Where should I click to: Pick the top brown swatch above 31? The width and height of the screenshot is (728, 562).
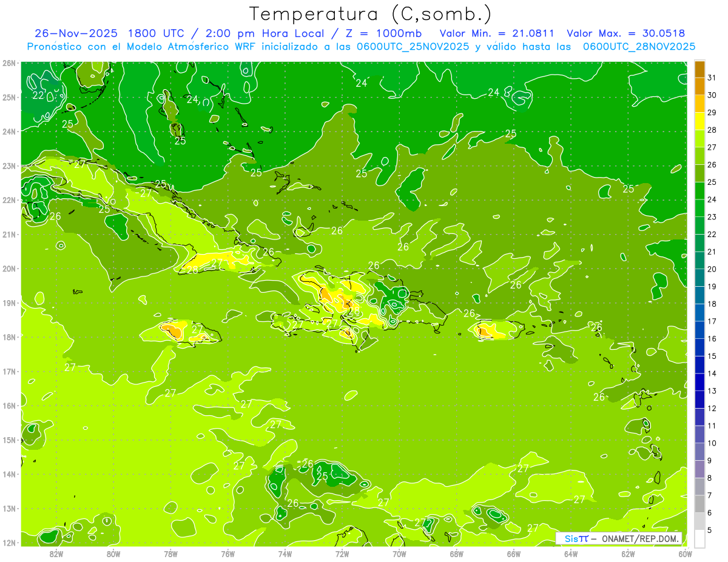700,69
